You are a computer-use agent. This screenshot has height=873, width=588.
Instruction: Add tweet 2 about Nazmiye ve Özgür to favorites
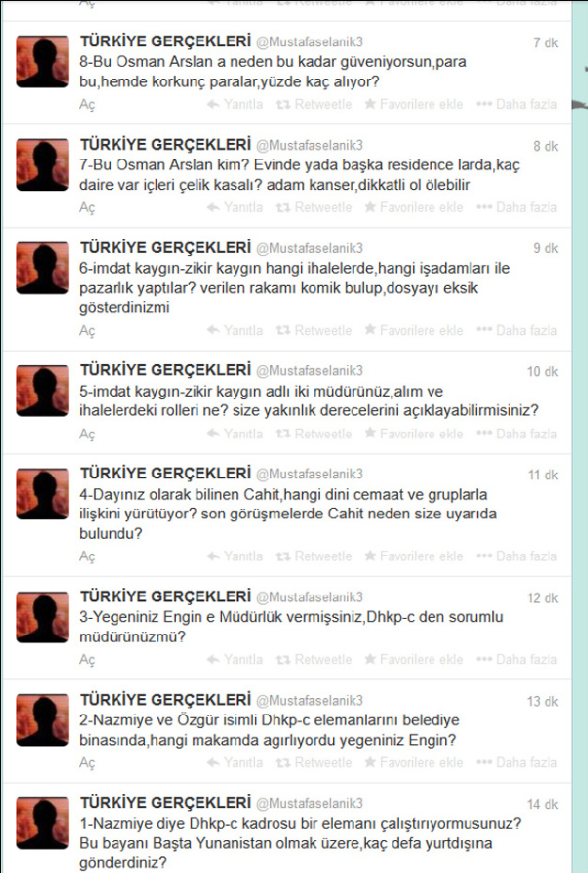pyautogui.click(x=414, y=762)
